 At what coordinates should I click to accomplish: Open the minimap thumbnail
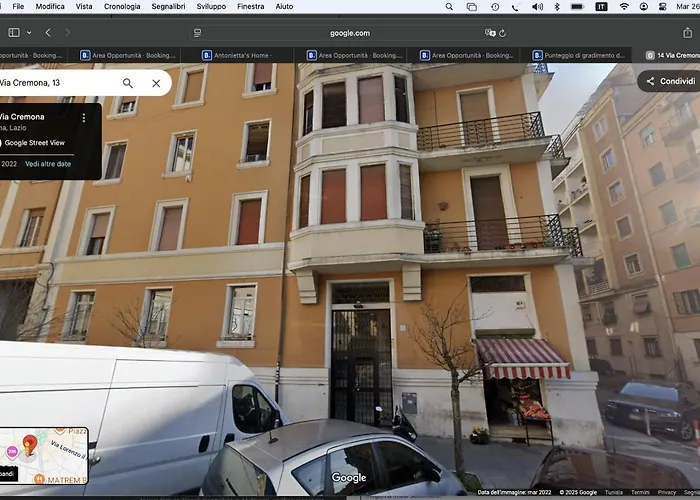coord(44,456)
